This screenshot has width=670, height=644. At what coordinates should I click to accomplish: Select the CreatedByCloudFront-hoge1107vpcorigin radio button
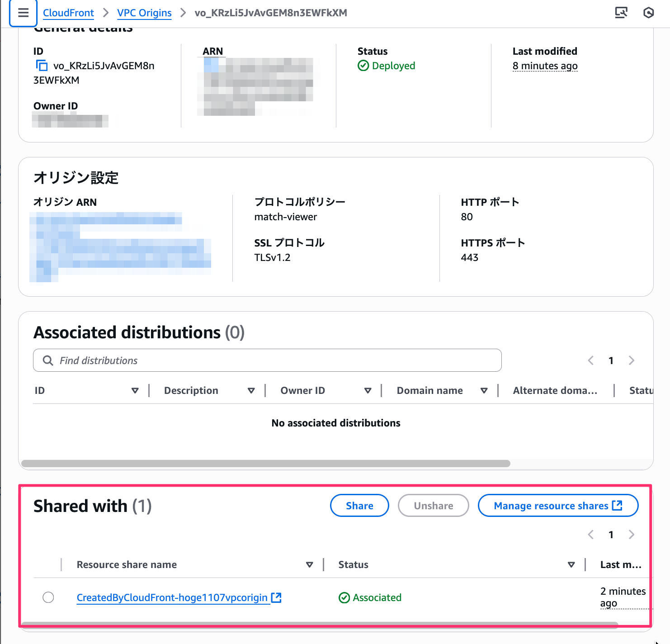pos(48,597)
